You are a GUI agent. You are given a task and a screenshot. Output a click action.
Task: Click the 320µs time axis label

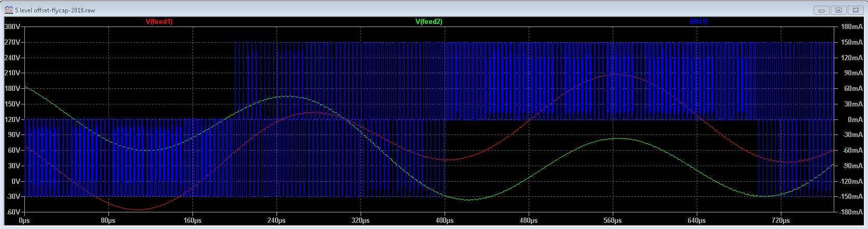361,221
